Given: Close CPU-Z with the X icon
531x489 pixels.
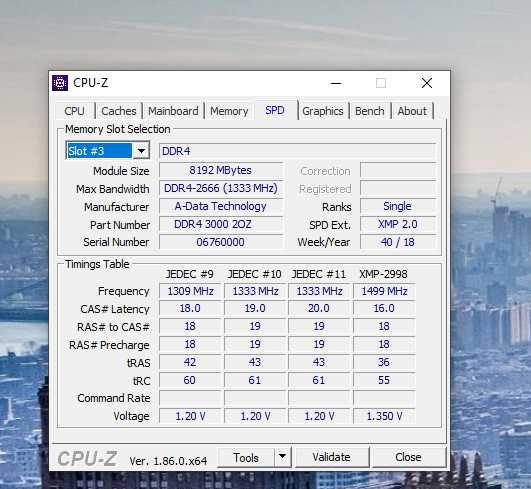Looking at the screenshot, I should [427, 83].
